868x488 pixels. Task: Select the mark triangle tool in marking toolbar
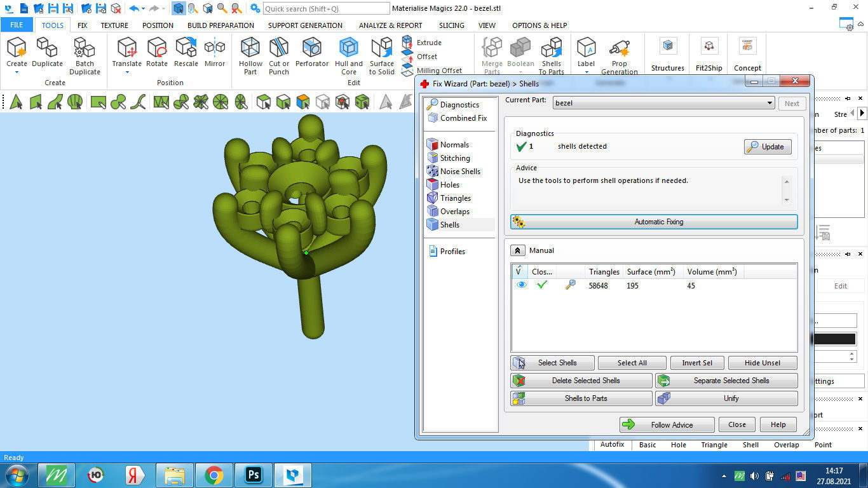16,102
